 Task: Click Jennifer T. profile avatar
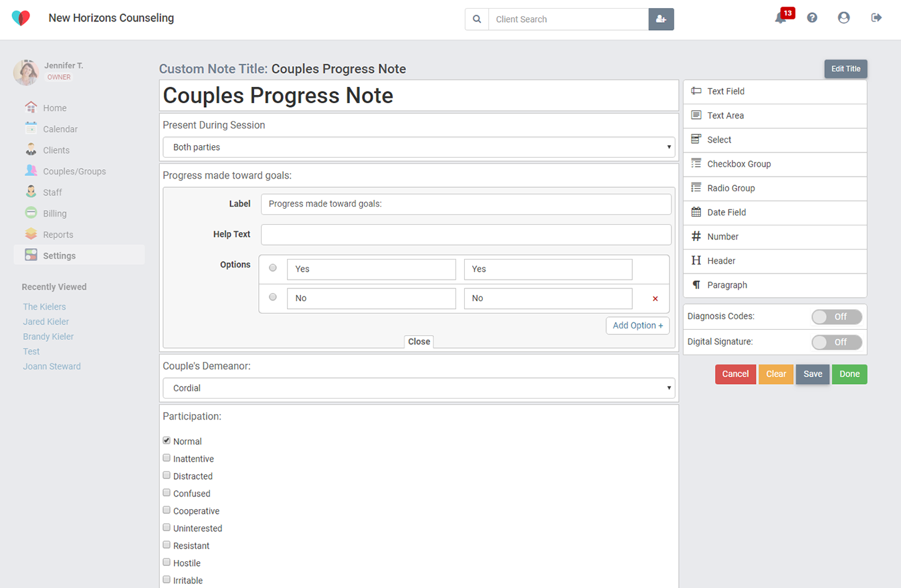click(26, 72)
